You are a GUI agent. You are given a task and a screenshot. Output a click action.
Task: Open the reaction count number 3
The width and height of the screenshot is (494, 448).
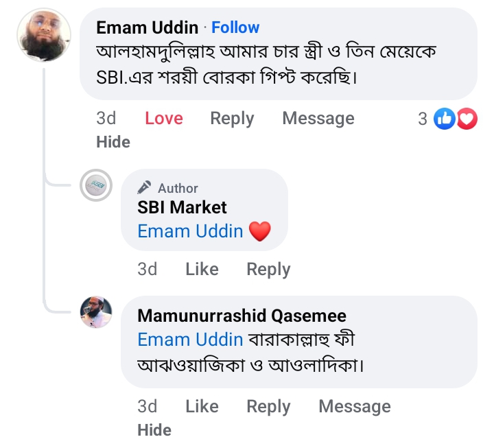click(x=423, y=119)
